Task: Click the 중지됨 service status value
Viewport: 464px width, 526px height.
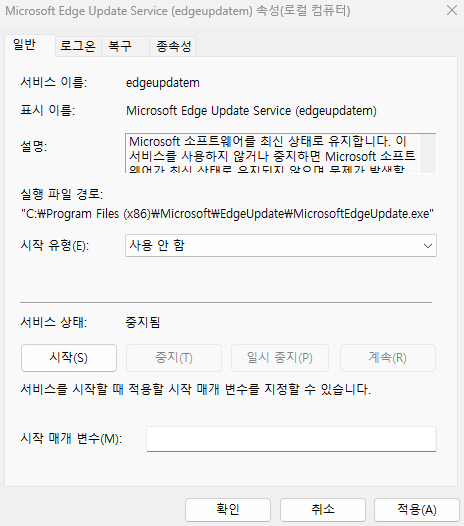Action: pos(143,322)
